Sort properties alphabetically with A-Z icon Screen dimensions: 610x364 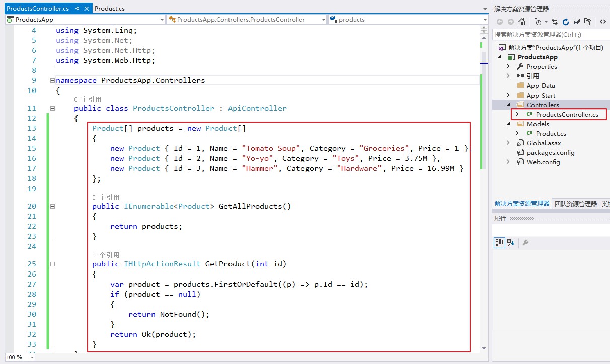tap(511, 243)
